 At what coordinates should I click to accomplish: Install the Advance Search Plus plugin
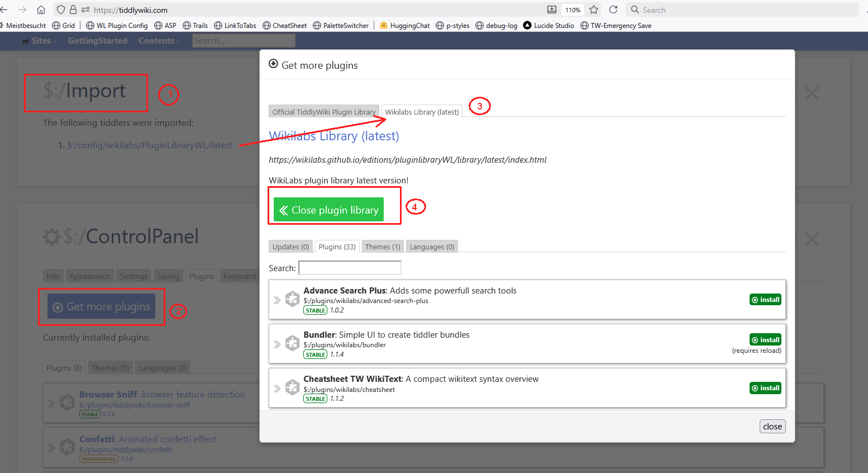click(x=765, y=300)
